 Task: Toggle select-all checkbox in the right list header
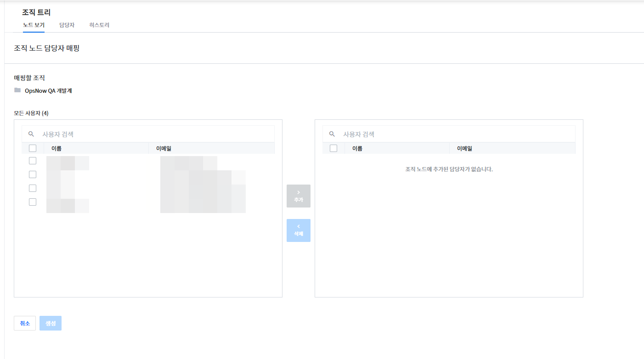click(x=333, y=148)
